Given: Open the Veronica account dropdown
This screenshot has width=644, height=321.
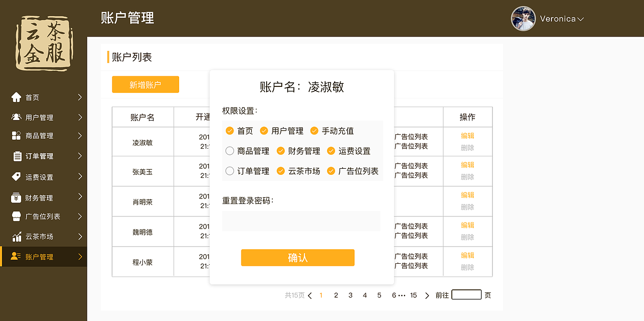Looking at the screenshot, I should (x=560, y=19).
